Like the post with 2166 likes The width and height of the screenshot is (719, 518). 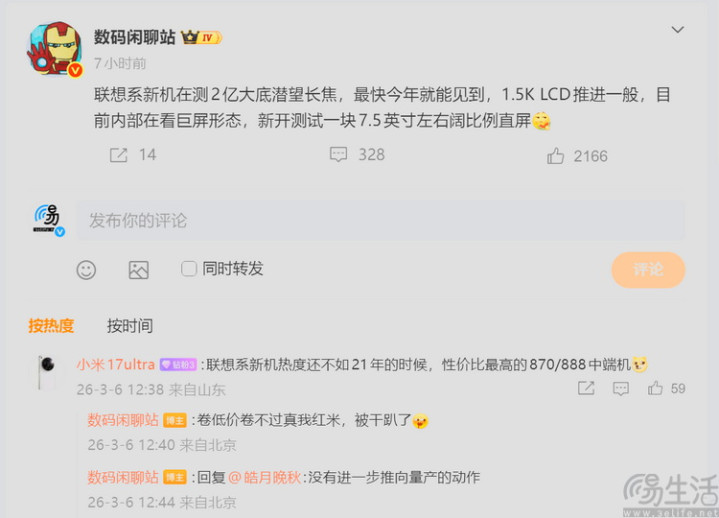click(x=555, y=156)
